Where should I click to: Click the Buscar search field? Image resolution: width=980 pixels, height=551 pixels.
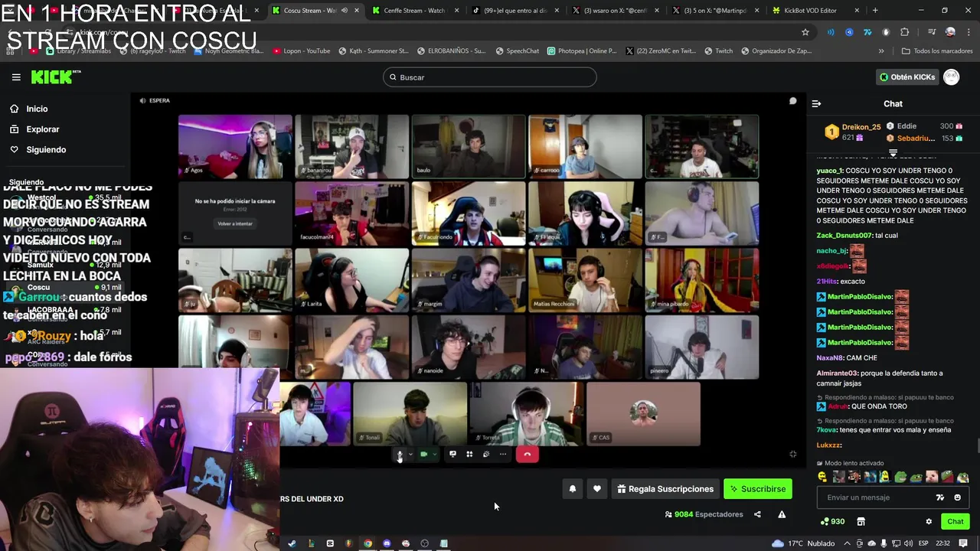(x=490, y=77)
